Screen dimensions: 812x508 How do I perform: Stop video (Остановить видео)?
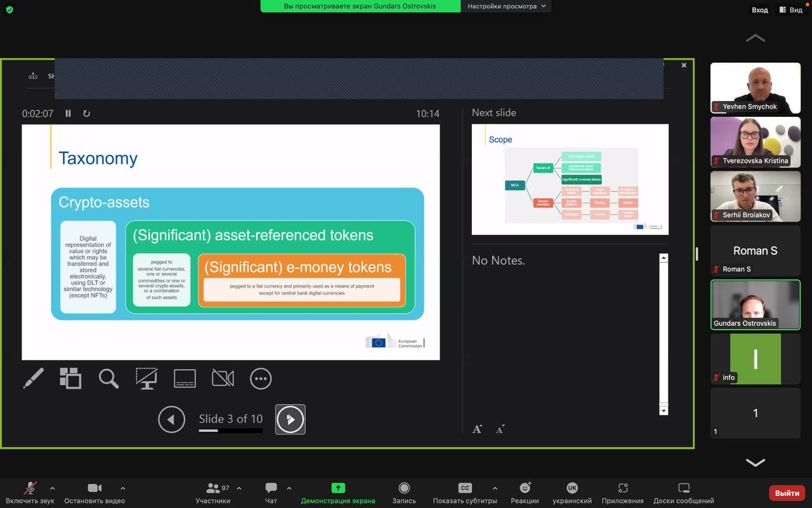(x=95, y=492)
